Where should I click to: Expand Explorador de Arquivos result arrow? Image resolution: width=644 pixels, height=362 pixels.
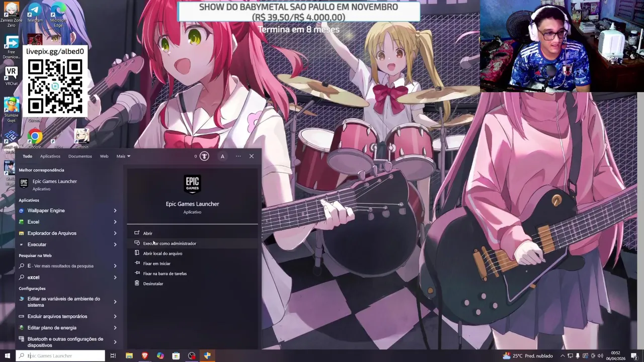pos(115,233)
